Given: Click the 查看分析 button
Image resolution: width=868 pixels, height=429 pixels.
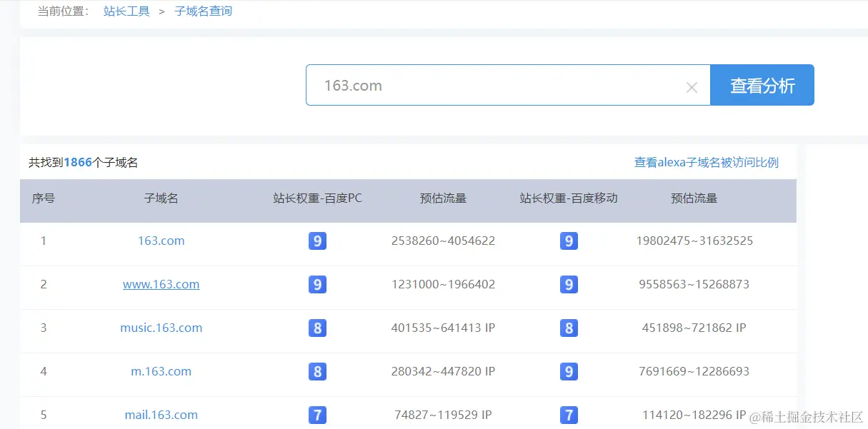Looking at the screenshot, I should coord(762,85).
